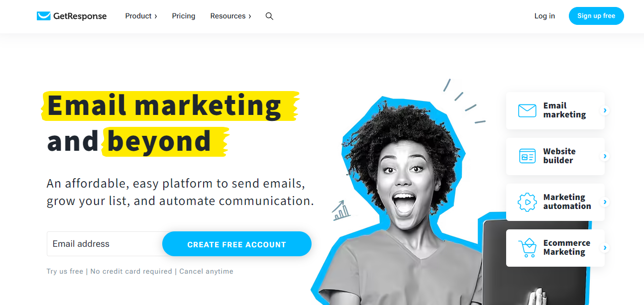Click the GetResponse envelope logo icon
The height and width of the screenshot is (305, 644).
[44, 16]
